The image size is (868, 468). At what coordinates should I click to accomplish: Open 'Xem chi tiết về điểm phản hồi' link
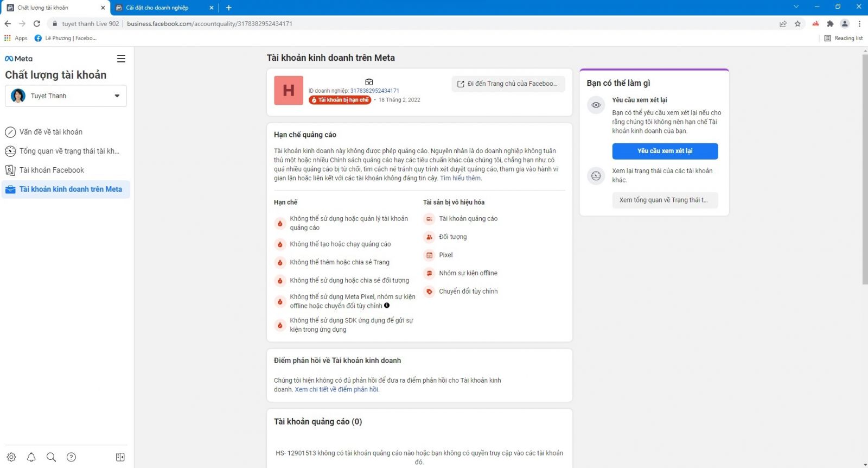(337, 389)
